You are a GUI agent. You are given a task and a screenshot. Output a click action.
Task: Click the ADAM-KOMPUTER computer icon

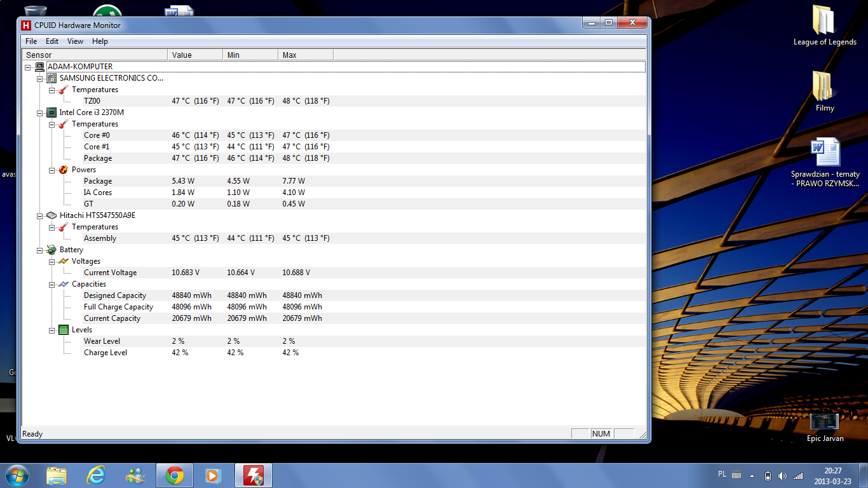tap(39, 67)
